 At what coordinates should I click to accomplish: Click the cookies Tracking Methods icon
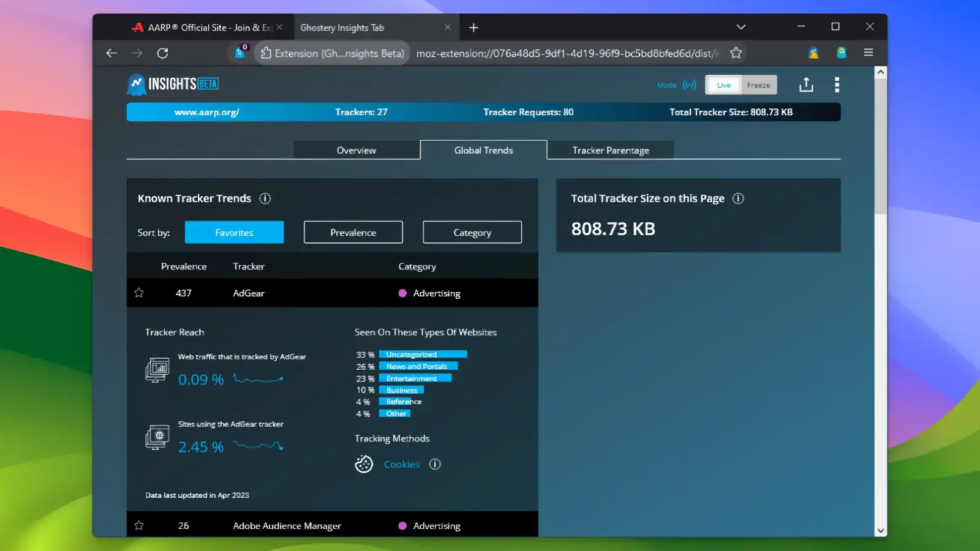pos(363,464)
